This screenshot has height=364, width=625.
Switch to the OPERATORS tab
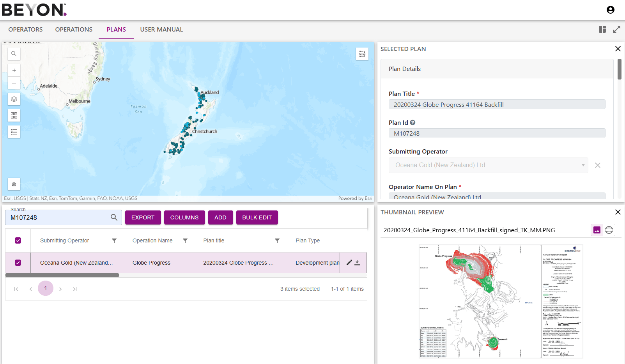coord(25,29)
